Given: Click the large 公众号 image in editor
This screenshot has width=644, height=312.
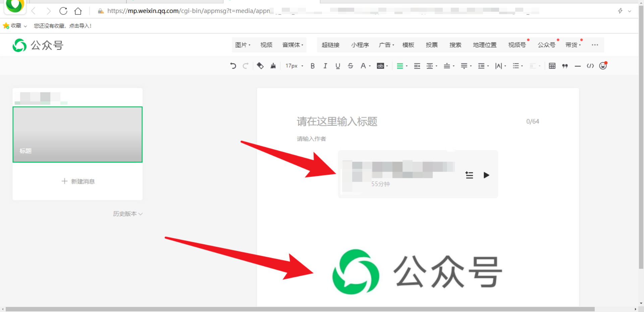Looking at the screenshot, I should (x=417, y=272).
